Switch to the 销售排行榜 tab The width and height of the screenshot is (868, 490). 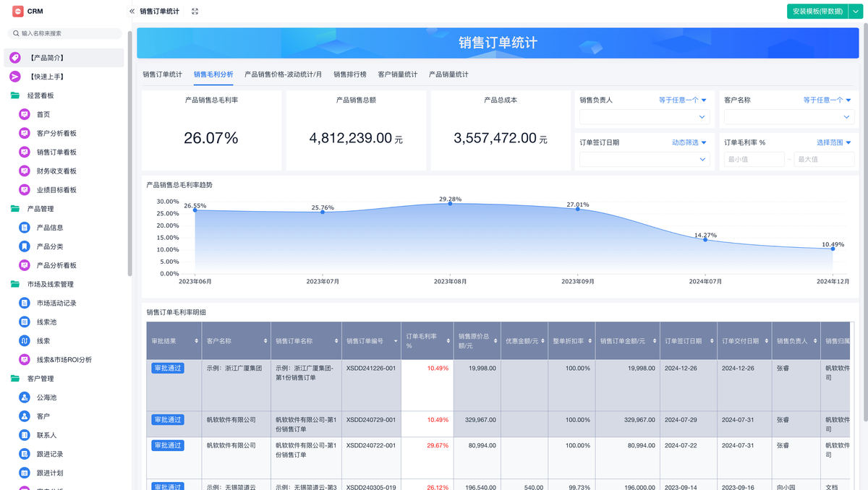click(x=349, y=74)
